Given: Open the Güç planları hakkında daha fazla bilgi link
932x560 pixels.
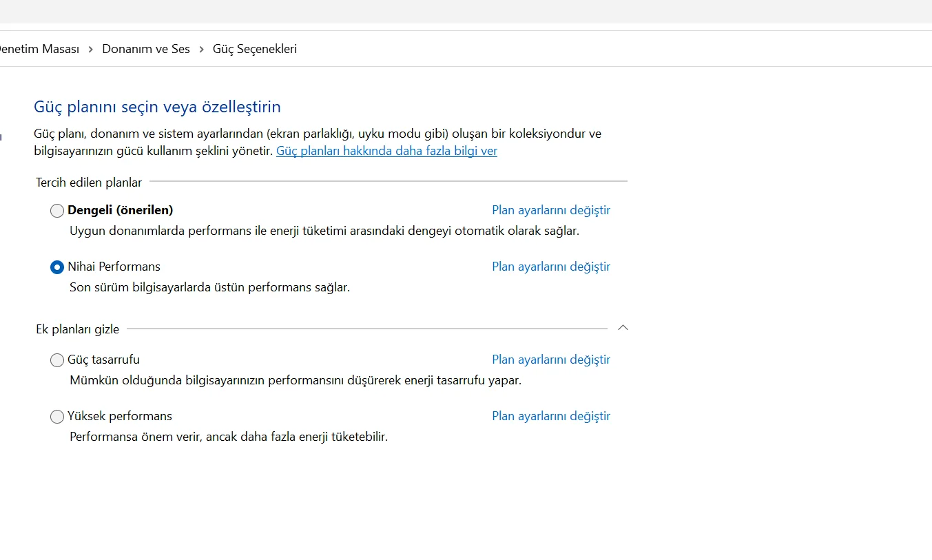Looking at the screenshot, I should [386, 151].
